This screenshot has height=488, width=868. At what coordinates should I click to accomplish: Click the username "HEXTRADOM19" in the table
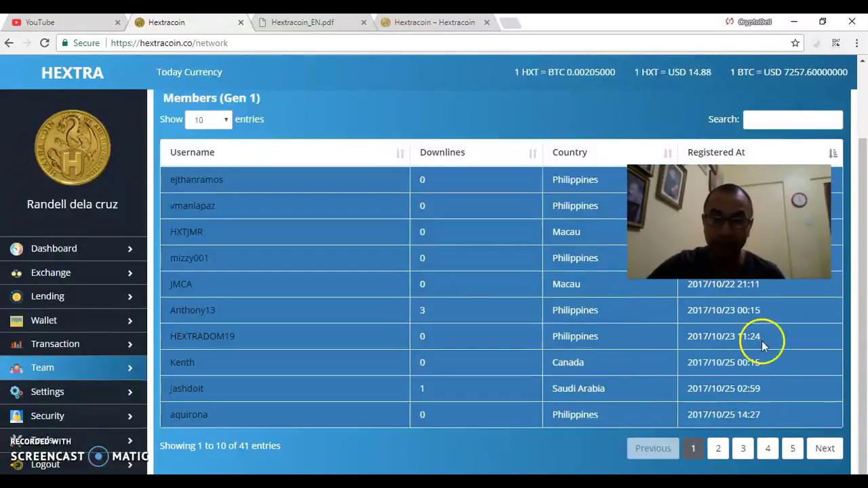(x=202, y=336)
